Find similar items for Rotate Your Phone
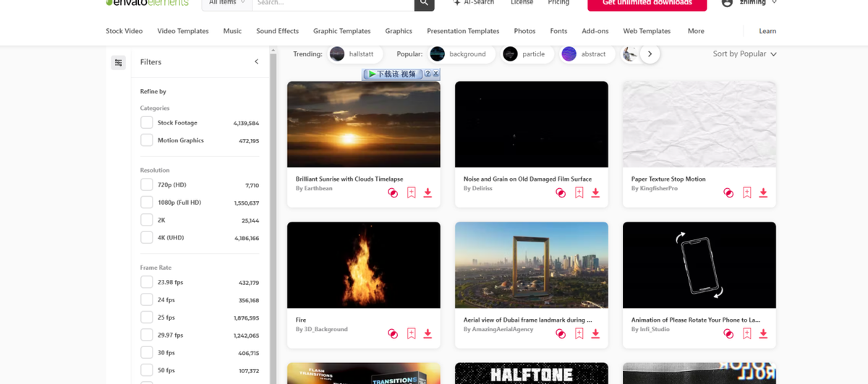This screenshot has height=384, width=868. [x=728, y=333]
